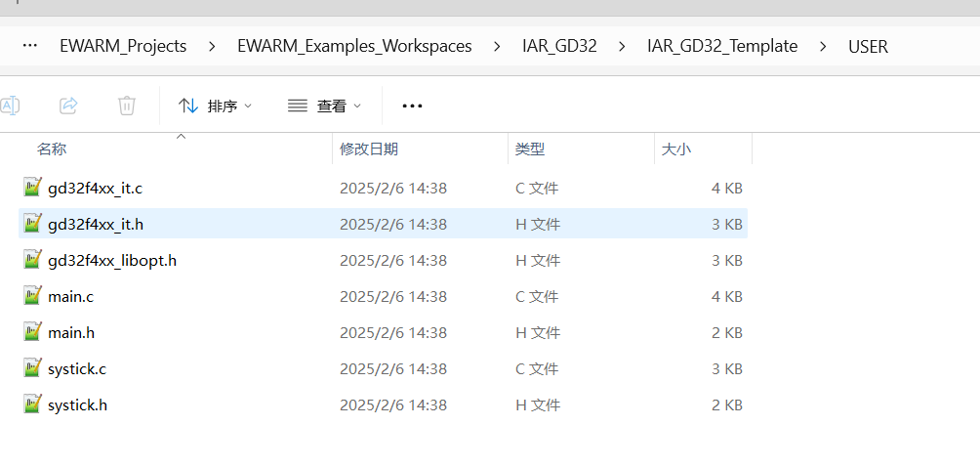The image size is (980, 468).
Task: Click the gd32f4xx_libopt.h file icon
Action: (32, 260)
